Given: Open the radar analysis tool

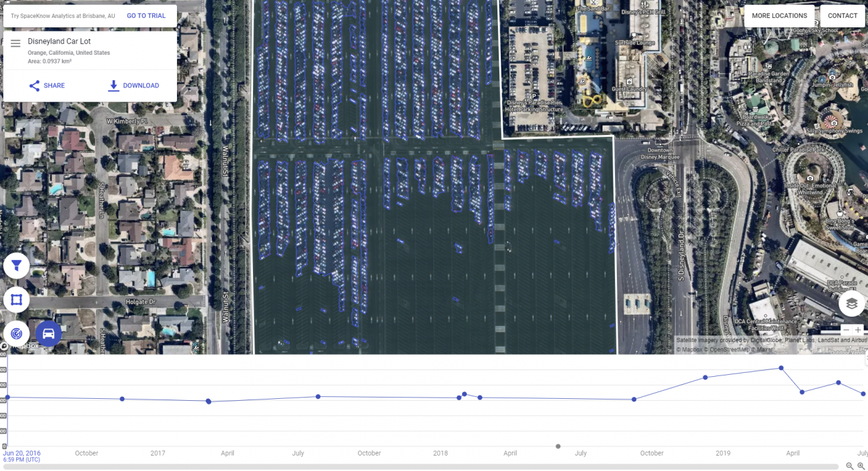Looking at the screenshot, I should [16, 333].
